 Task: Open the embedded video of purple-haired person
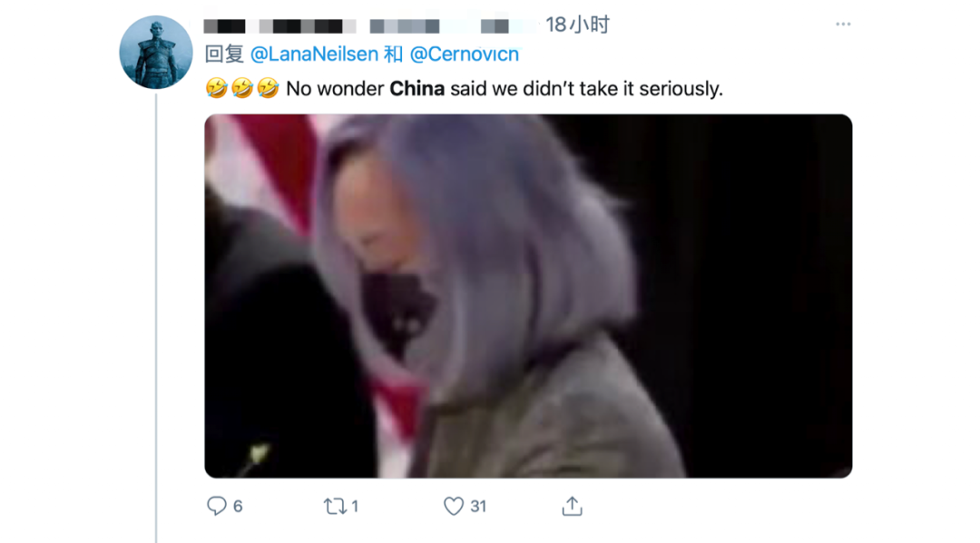click(528, 296)
